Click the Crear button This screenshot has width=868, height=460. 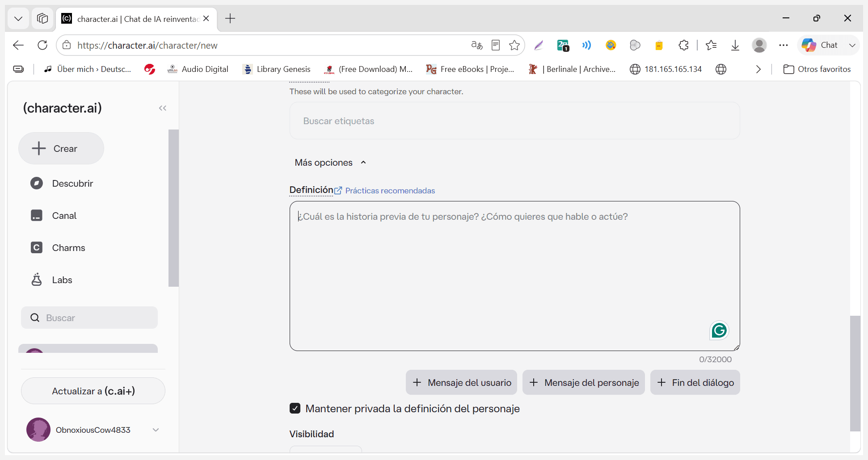(x=61, y=148)
